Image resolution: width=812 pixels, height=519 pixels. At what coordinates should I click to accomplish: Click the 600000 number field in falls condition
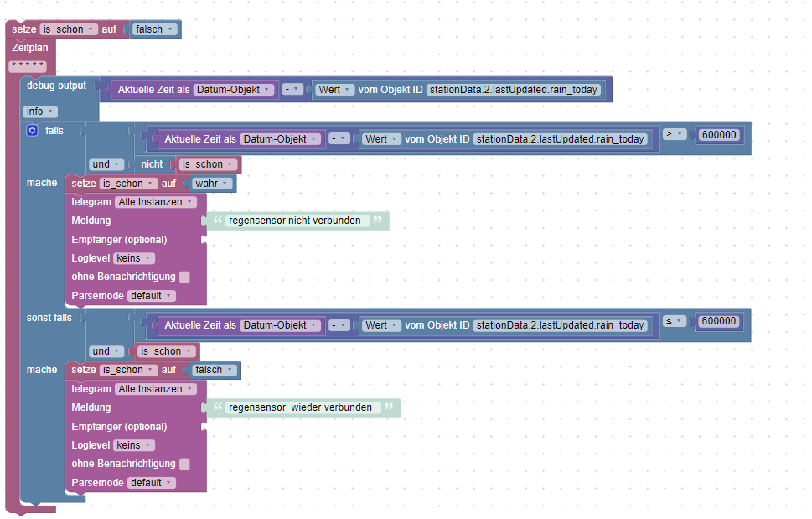coord(719,135)
